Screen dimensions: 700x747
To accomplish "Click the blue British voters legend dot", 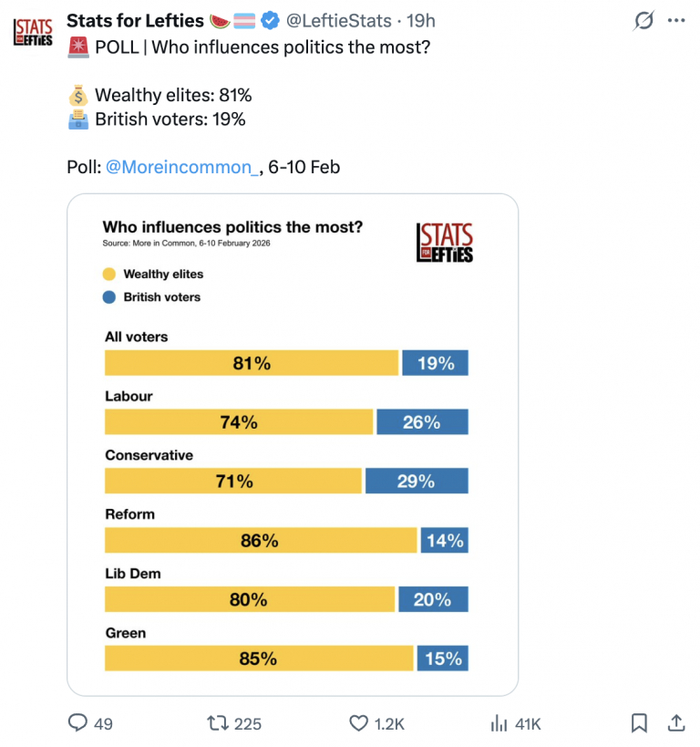I will click(109, 296).
